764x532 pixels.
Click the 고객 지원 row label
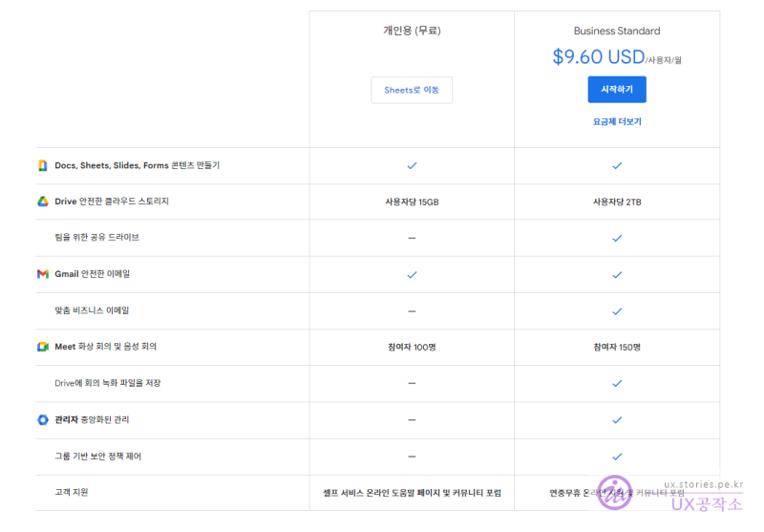[71, 492]
